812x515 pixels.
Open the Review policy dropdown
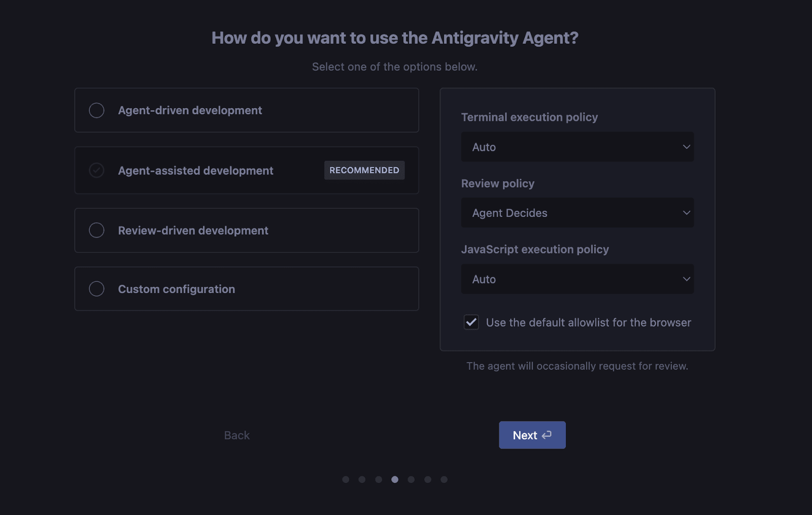point(577,213)
